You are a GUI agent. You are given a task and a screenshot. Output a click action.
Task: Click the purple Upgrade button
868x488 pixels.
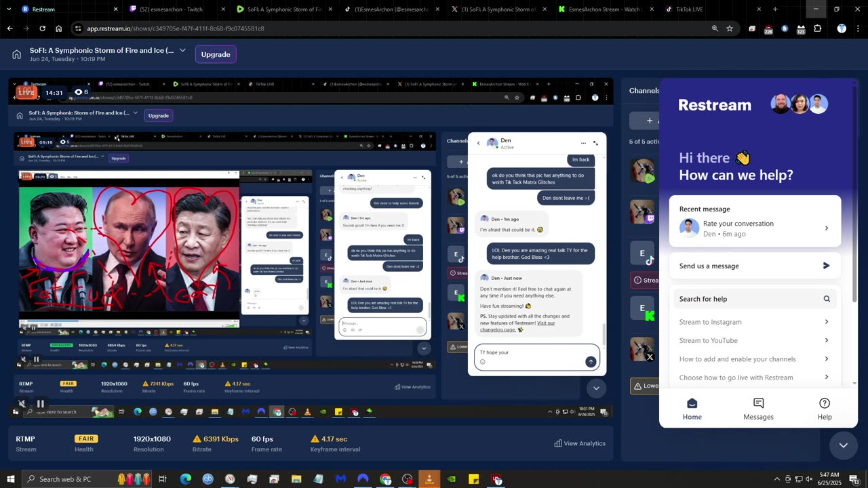[216, 54]
